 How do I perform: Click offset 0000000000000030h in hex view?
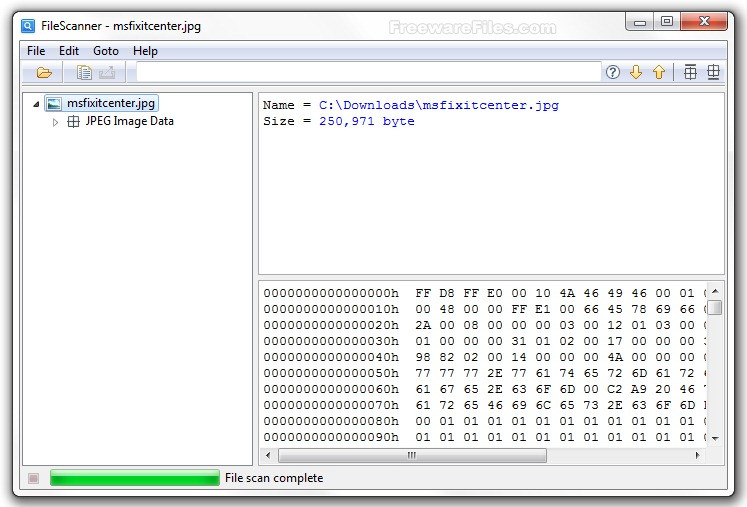[x=331, y=341]
